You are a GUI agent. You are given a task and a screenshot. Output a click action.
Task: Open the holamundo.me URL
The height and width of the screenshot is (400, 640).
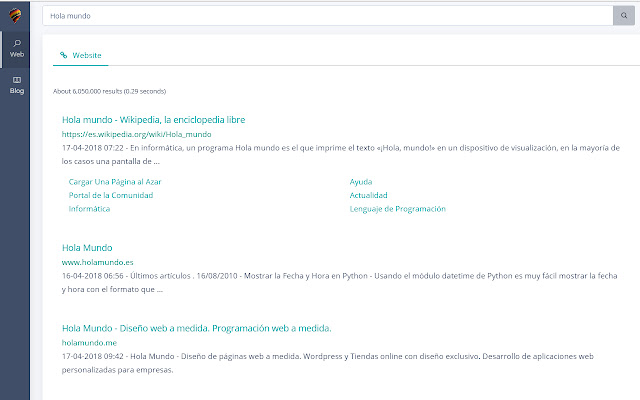click(x=89, y=342)
